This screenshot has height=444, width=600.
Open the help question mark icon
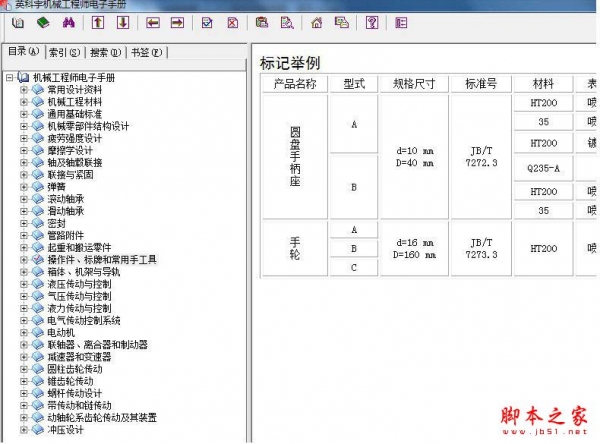[372, 23]
